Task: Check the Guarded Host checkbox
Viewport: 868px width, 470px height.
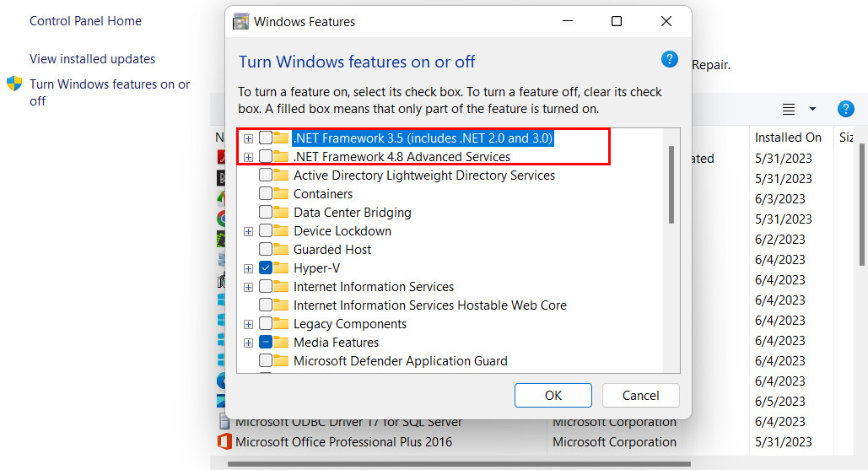Action: tap(266, 249)
